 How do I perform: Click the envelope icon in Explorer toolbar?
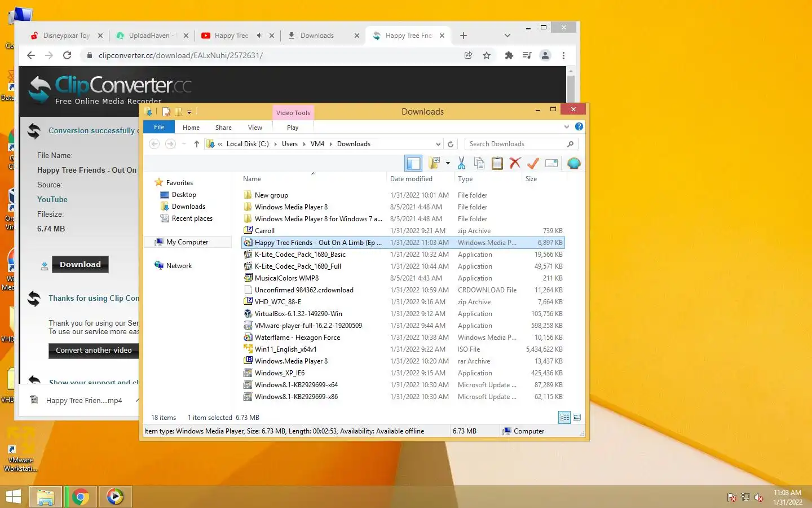(x=551, y=163)
